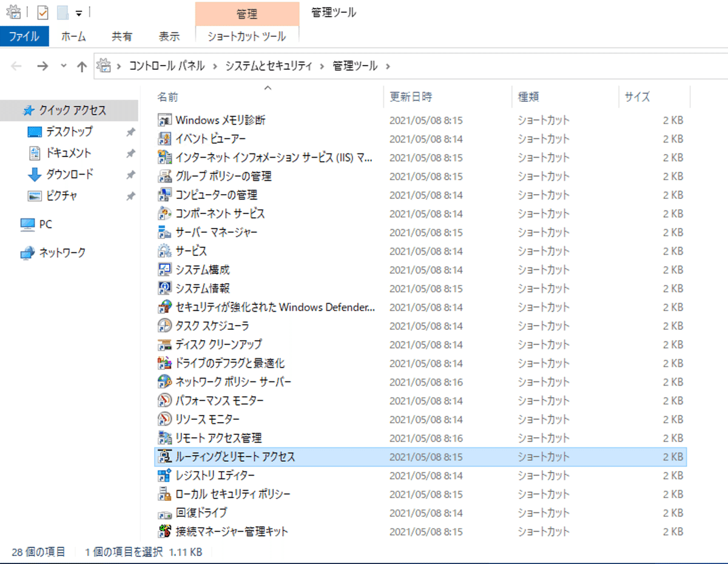Click the 28 個の項目 status text
The width and height of the screenshot is (728, 564).
(38, 552)
